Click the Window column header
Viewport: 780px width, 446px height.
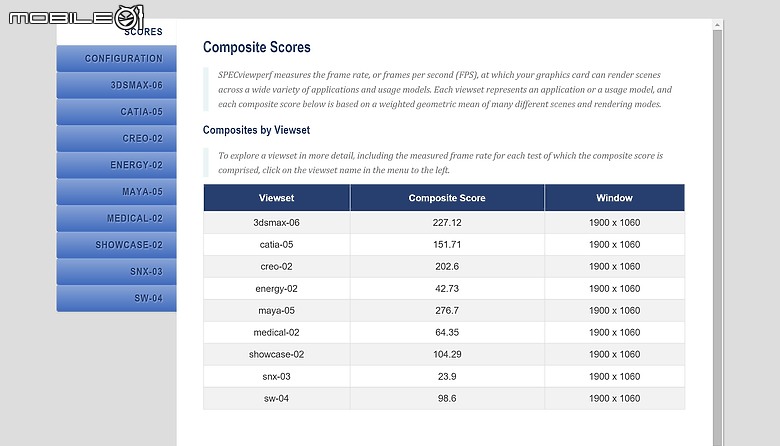pyautogui.click(x=614, y=198)
